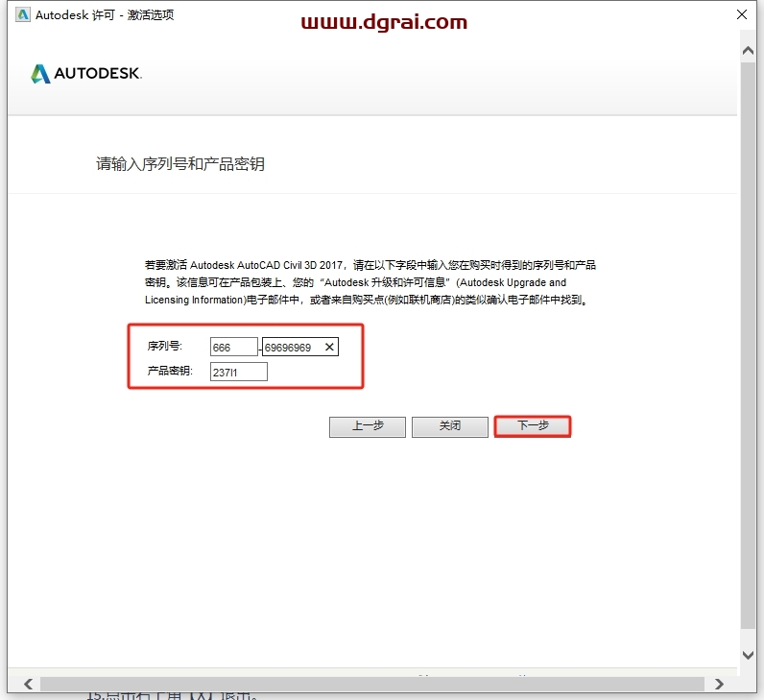764x700 pixels.
Task: Click the 上一步 (Back) button
Action: point(368,427)
